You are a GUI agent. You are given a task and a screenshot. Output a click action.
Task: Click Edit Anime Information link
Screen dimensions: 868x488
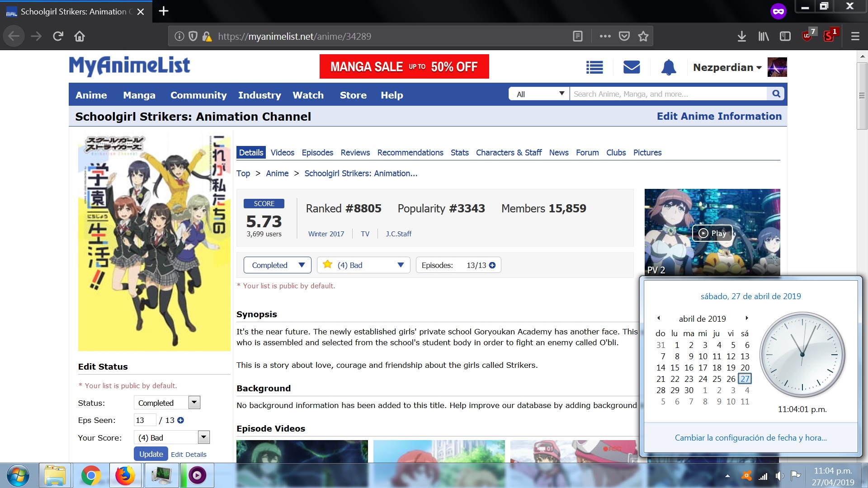719,116
